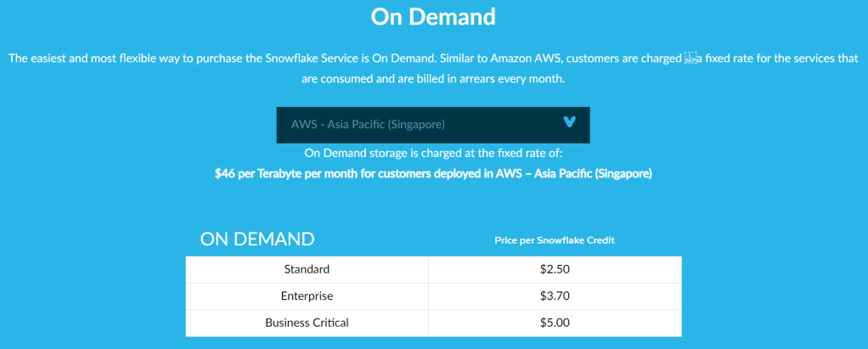Click the $2.50 price cell
The width and height of the screenshot is (868, 349).
554,269
